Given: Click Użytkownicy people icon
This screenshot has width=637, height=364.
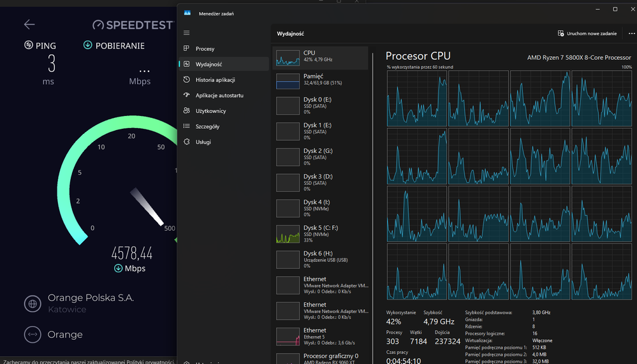Looking at the screenshot, I should tap(186, 110).
